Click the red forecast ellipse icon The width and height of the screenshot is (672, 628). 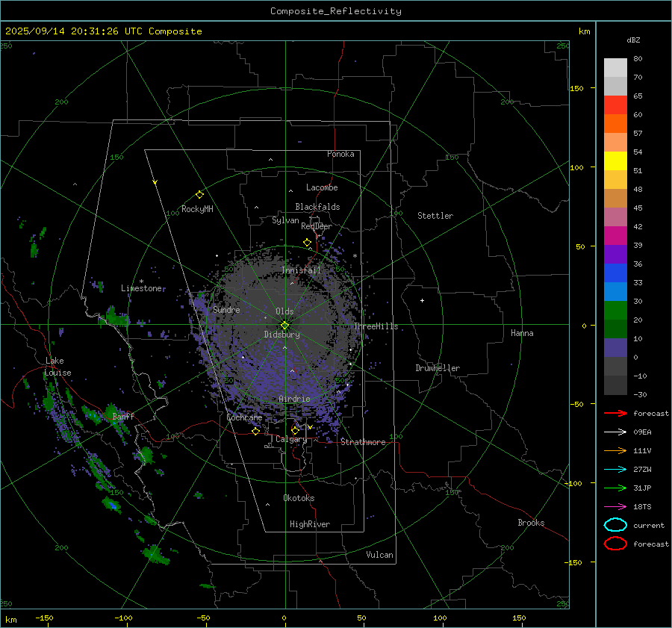click(615, 544)
